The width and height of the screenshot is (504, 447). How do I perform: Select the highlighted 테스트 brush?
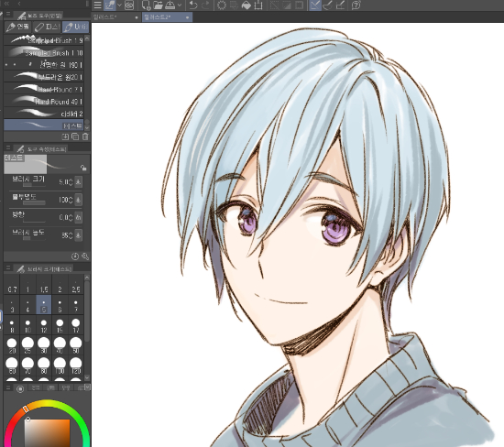[44, 125]
